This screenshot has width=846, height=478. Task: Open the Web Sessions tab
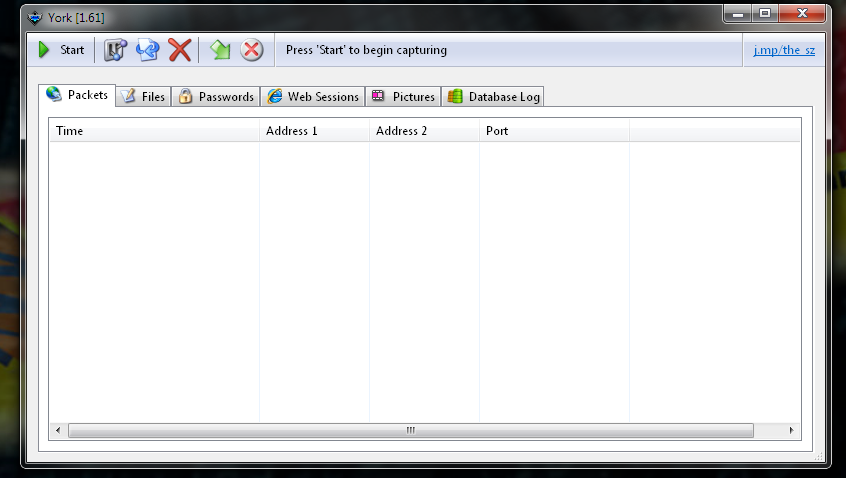(x=313, y=97)
